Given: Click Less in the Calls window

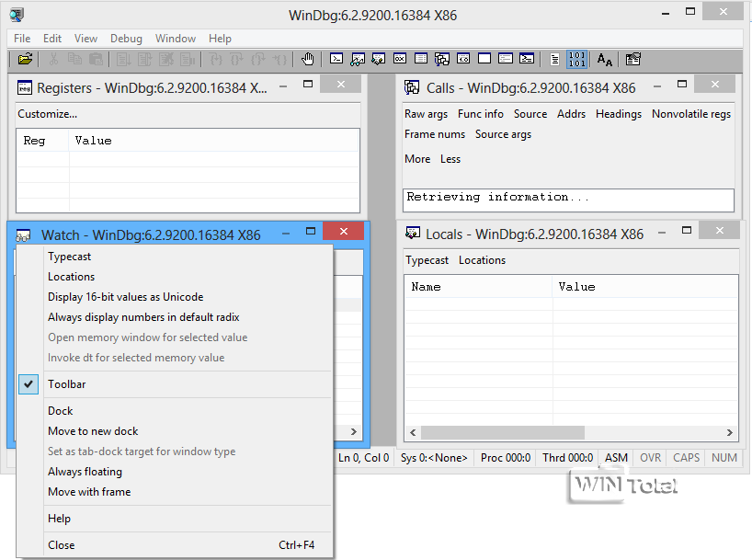Looking at the screenshot, I should pyautogui.click(x=450, y=159).
